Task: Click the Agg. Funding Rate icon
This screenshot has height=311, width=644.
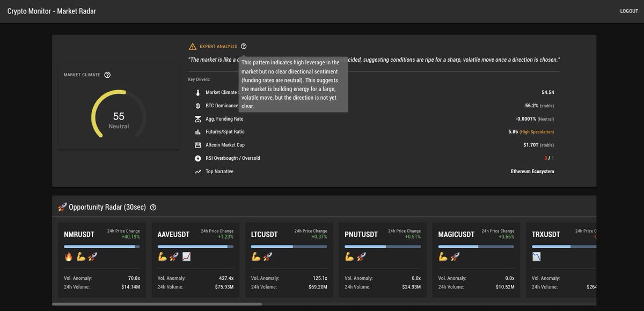Action: 197,119
